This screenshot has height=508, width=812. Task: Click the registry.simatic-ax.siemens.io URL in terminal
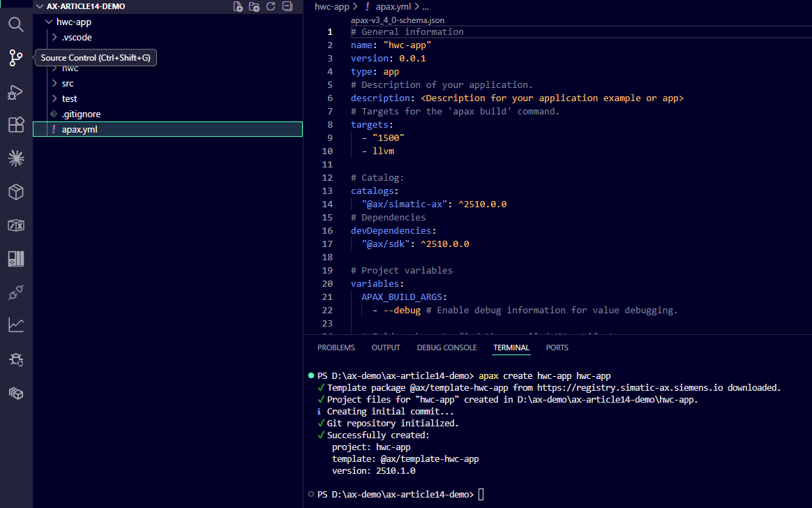(630, 387)
